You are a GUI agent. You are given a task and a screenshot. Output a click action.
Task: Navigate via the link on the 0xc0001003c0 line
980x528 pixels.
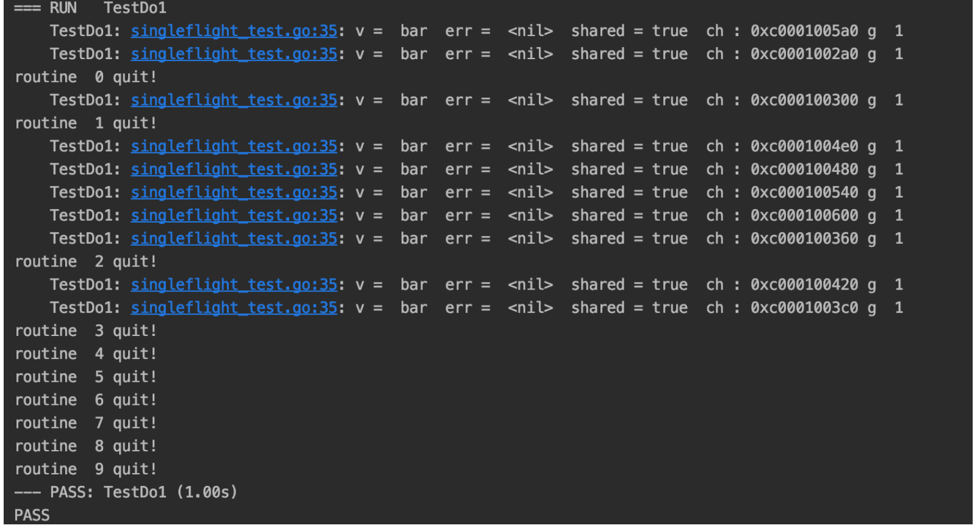pyautogui.click(x=234, y=308)
